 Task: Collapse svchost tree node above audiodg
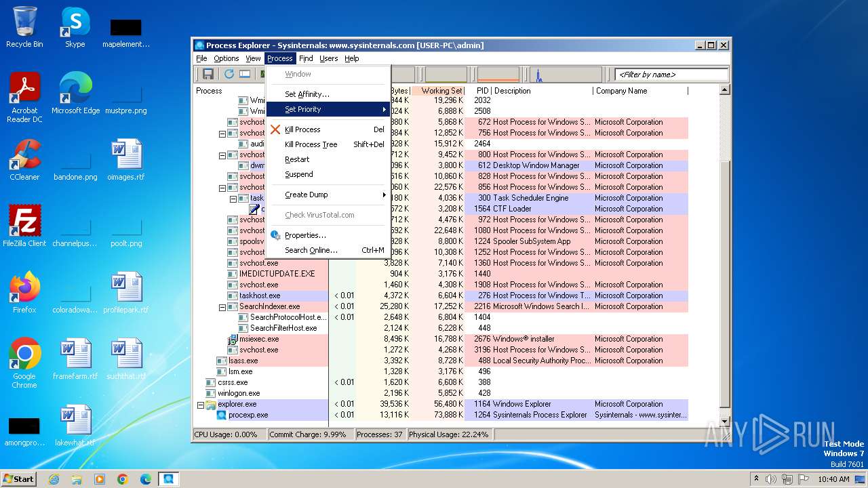pyautogui.click(x=222, y=134)
